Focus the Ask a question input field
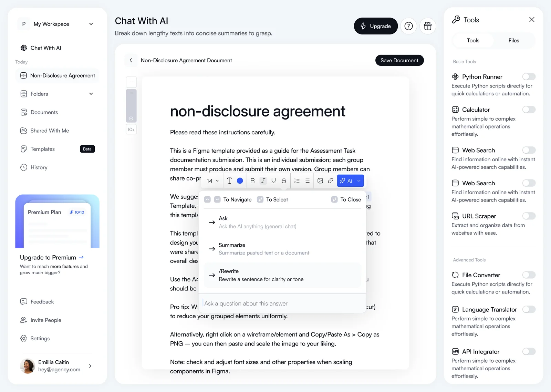551x392 pixels. coord(282,303)
